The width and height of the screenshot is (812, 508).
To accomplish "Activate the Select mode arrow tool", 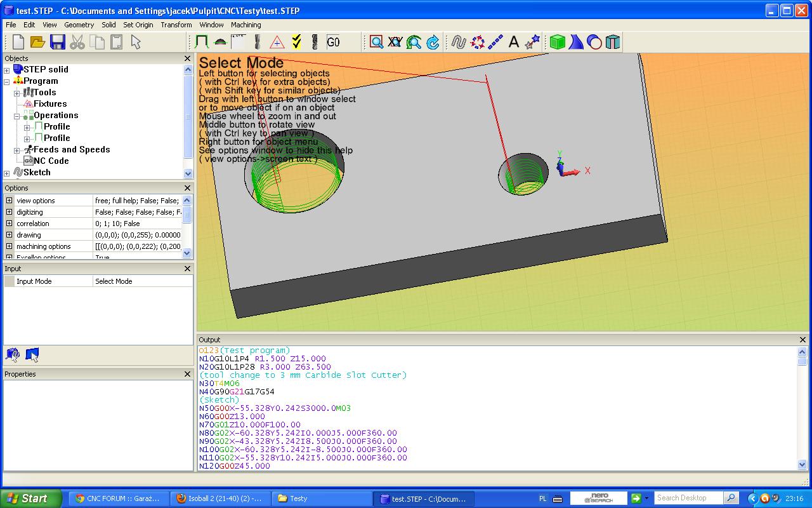I will [136, 42].
